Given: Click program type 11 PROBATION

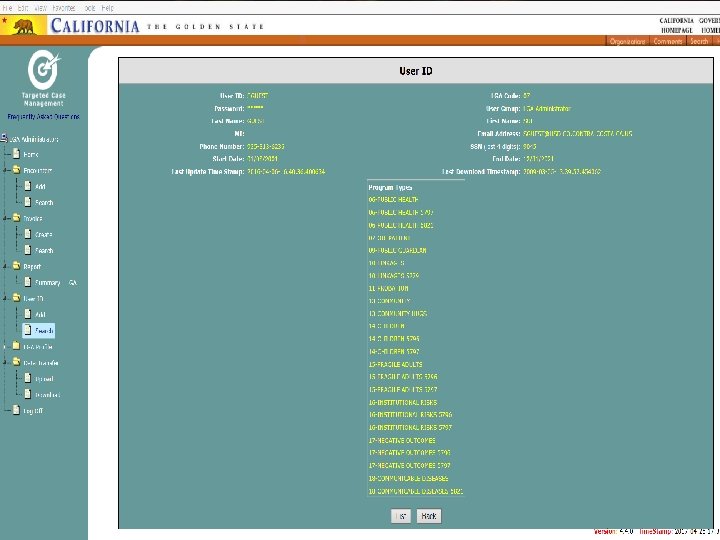Looking at the screenshot, I should click(388, 289).
